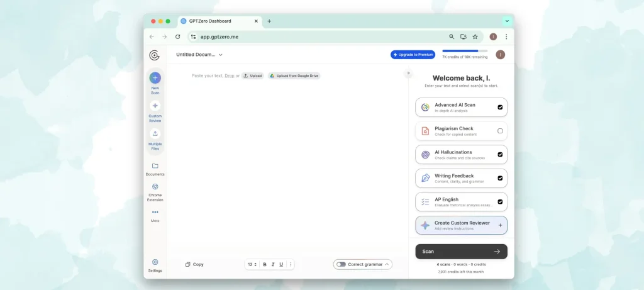Open Chrome three-dot menu
Image resolution: width=644 pixels, height=290 pixels.
click(506, 36)
